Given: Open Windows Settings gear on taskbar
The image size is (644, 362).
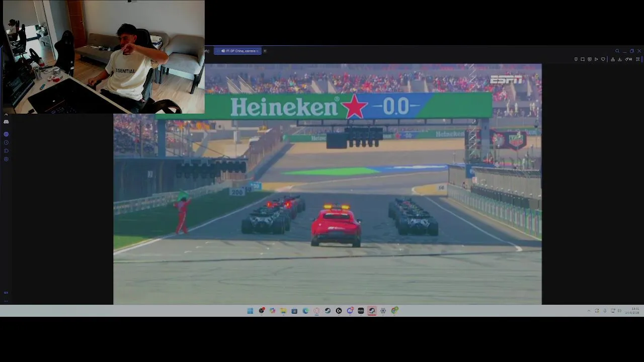Looking at the screenshot, I should pyautogui.click(x=383, y=311).
